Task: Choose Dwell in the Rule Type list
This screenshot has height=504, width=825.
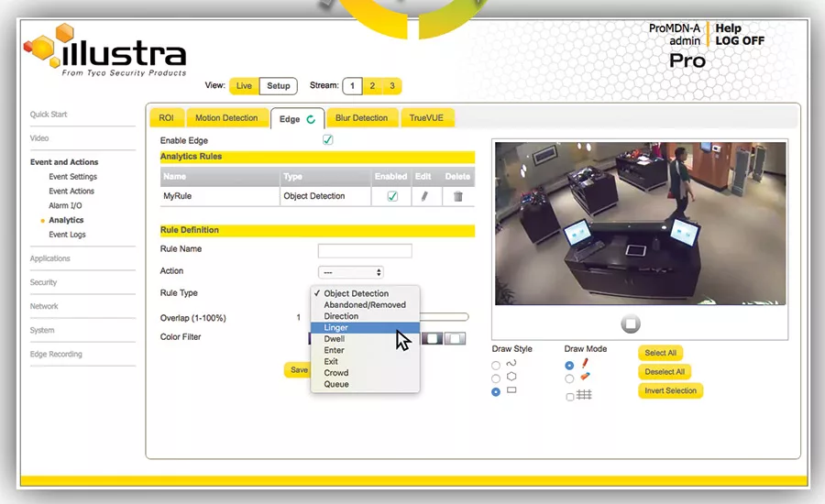Action: click(365, 339)
